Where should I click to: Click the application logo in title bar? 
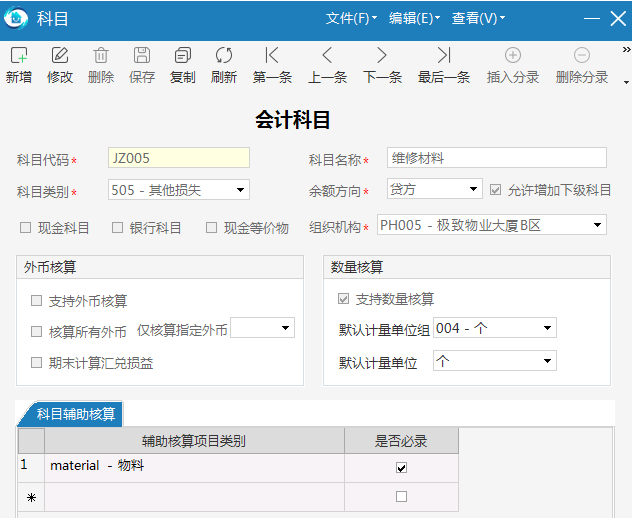(x=16, y=18)
